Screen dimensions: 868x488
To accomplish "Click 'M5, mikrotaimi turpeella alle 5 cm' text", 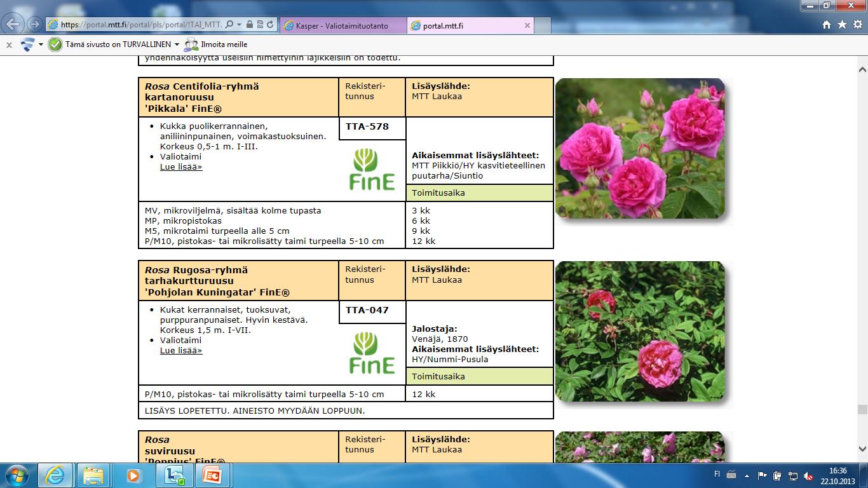I will click(x=217, y=231).
